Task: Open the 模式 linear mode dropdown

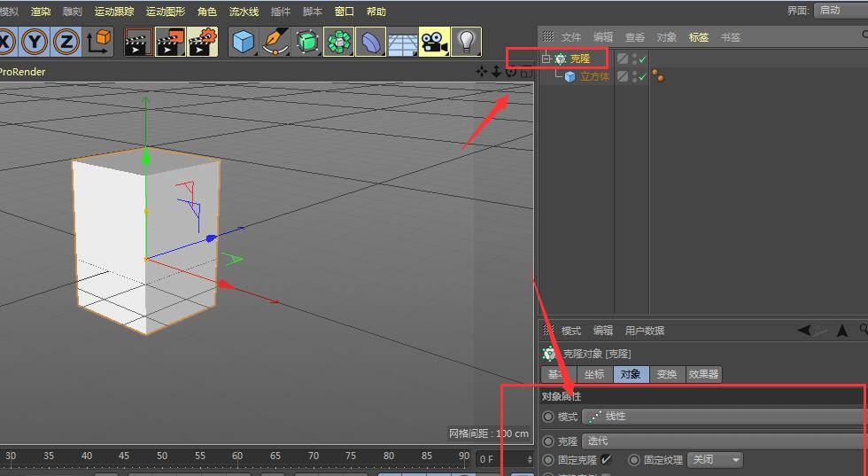Action: [722, 417]
